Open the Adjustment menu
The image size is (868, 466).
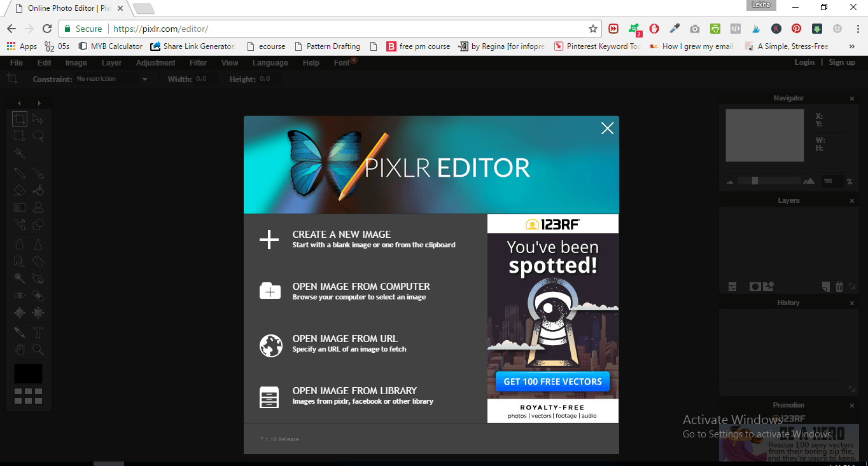click(155, 62)
